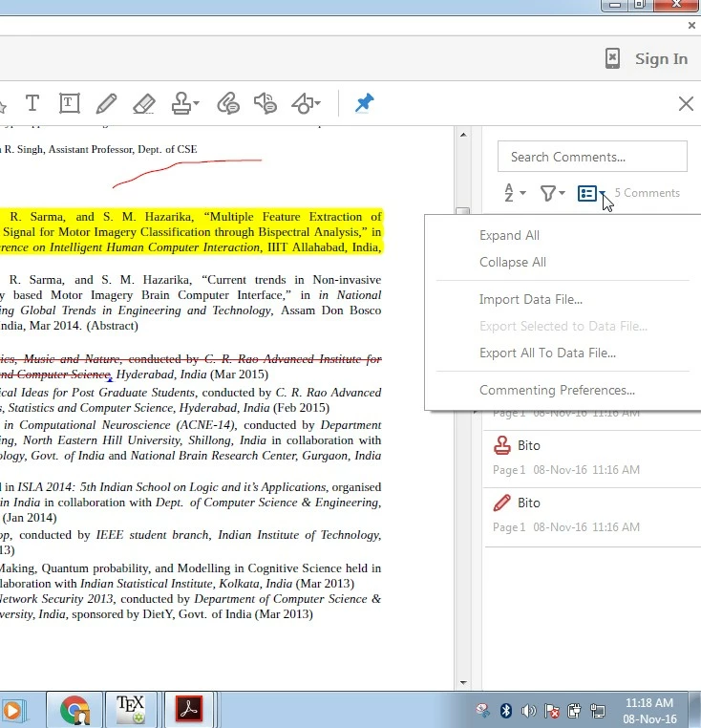This screenshot has width=701, height=728.
Task: Close the document tab with small X
Action: click(x=691, y=25)
